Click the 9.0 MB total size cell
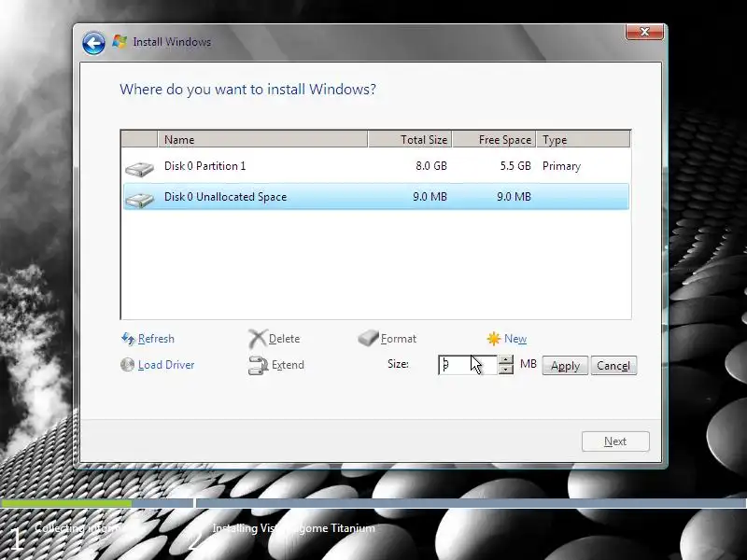This screenshot has height=560, width=747. coord(430,197)
